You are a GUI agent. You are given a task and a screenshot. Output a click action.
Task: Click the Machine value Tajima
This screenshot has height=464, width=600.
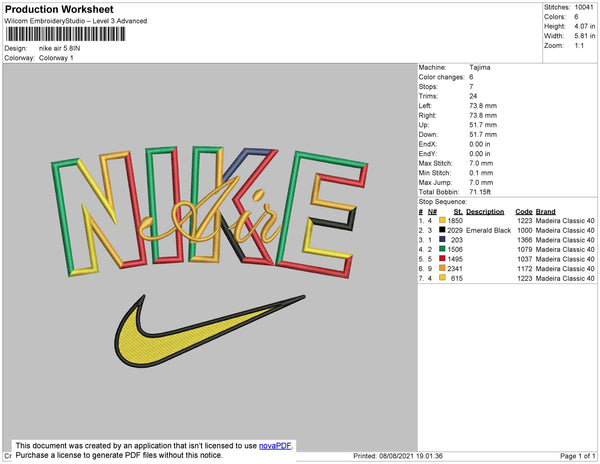pos(480,67)
